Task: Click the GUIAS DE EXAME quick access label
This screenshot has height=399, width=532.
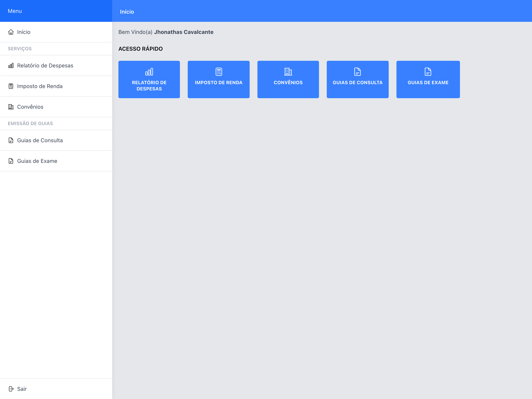Action: pyautogui.click(x=428, y=83)
